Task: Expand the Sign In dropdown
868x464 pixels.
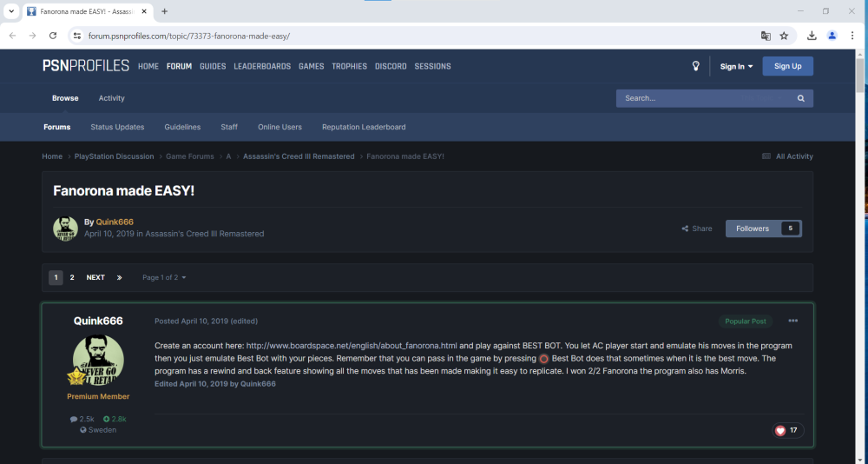Action: 735,66
